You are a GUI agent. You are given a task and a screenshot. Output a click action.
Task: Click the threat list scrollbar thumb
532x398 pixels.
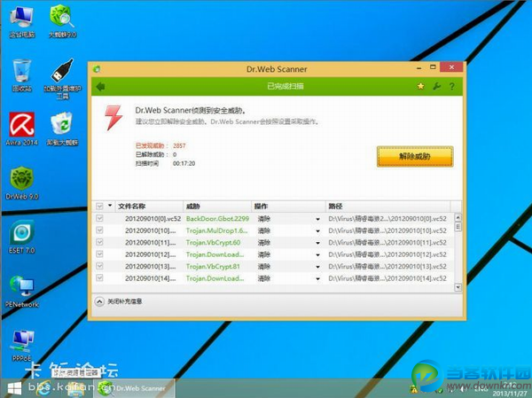pyautogui.click(x=458, y=226)
